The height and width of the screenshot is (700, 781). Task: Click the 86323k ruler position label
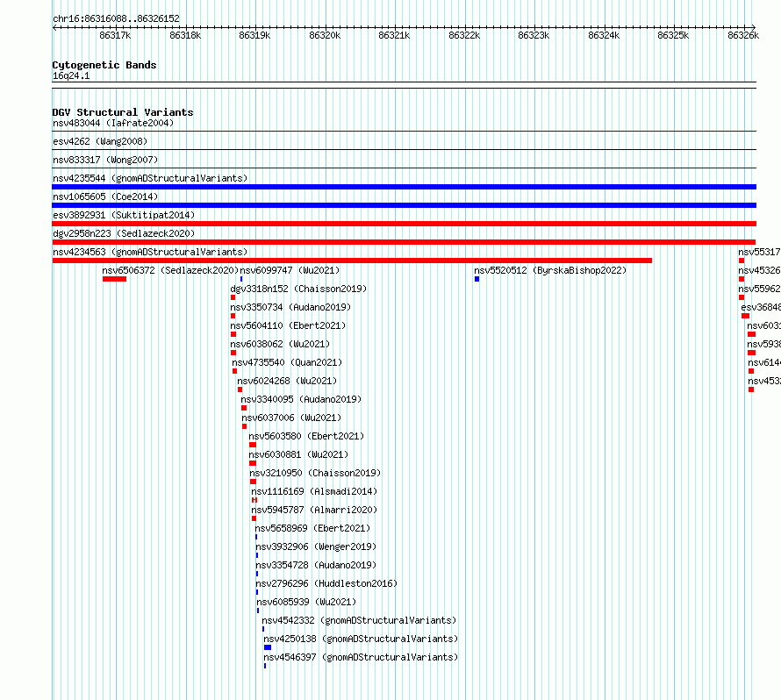click(534, 35)
